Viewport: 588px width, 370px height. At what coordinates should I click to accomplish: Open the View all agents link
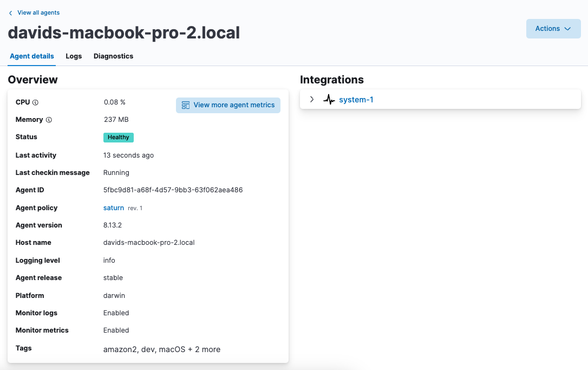click(x=38, y=12)
